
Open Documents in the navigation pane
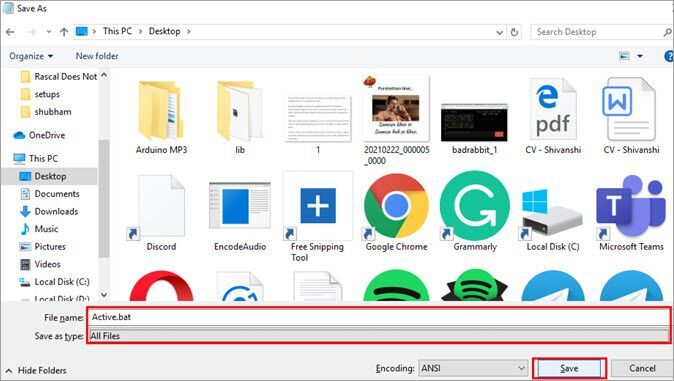(x=50, y=194)
